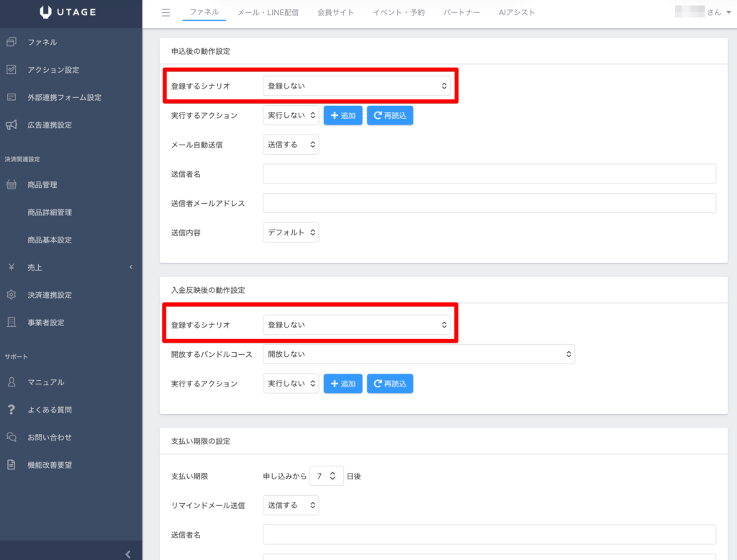Click the Action Settings checkbox icon
The width and height of the screenshot is (737, 560).
(11, 70)
